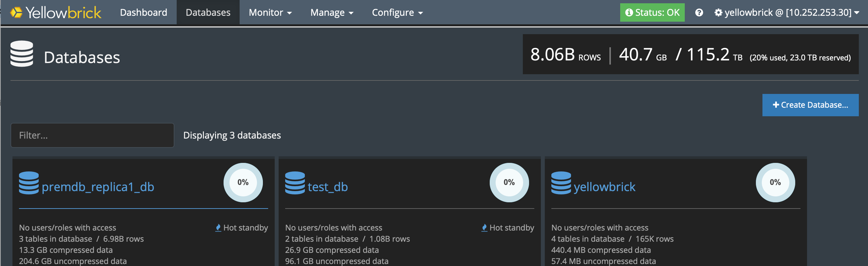Screen dimensions: 868x266
Task: Click into the Filter input field
Action: pyautogui.click(x=92, y=135)
